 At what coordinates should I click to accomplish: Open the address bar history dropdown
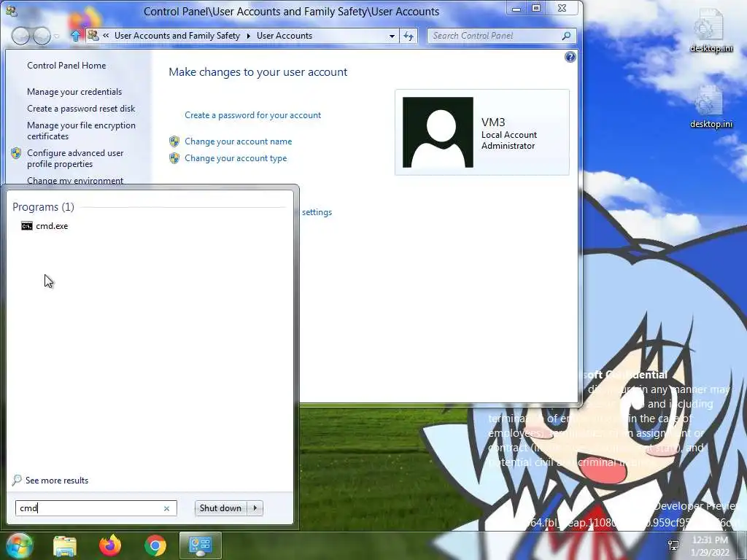click(x=392, y=36)
